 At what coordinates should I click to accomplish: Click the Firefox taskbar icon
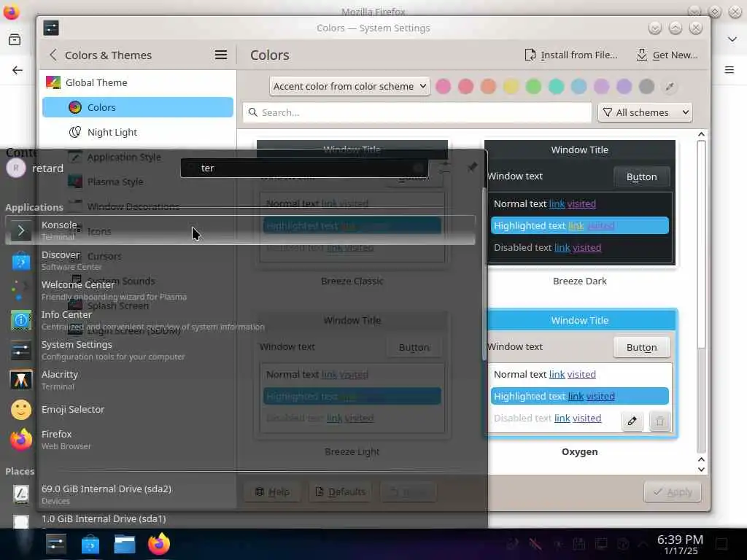tap(158, 544)
